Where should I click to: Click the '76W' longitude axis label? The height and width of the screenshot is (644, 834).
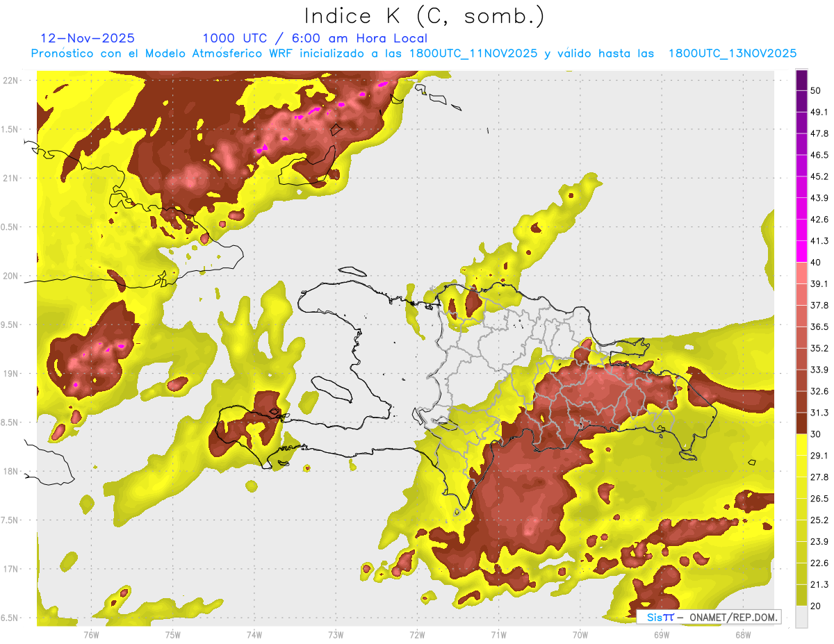click(x=92, y=635)
